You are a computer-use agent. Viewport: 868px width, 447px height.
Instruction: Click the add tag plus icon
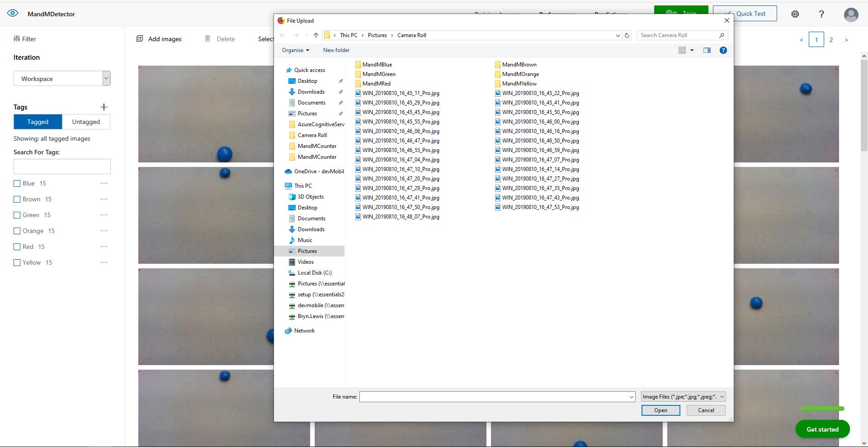104,107
